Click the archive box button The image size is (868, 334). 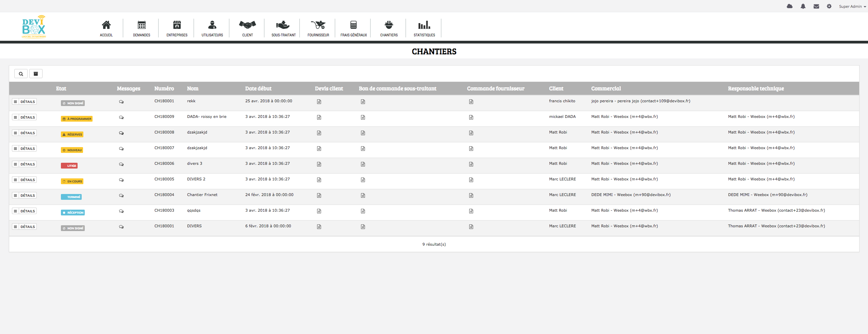(x=36, y=74)
